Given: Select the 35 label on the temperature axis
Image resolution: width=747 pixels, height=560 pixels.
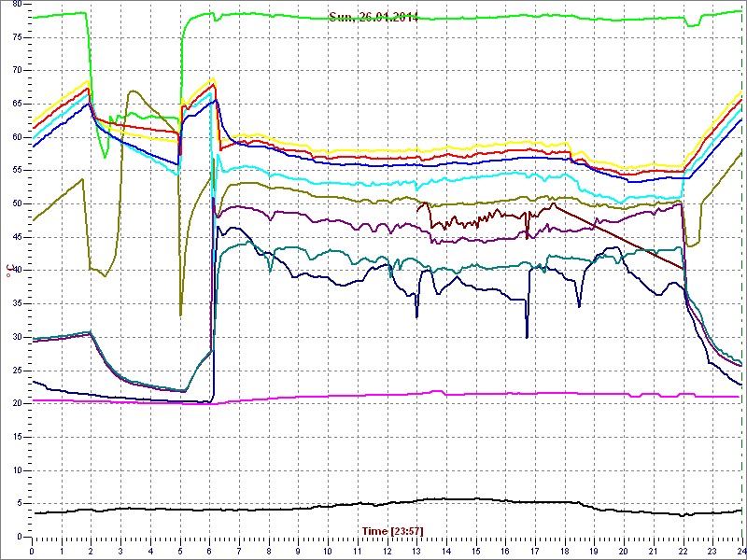Looking at the screenshot, I should pos(17,304).
